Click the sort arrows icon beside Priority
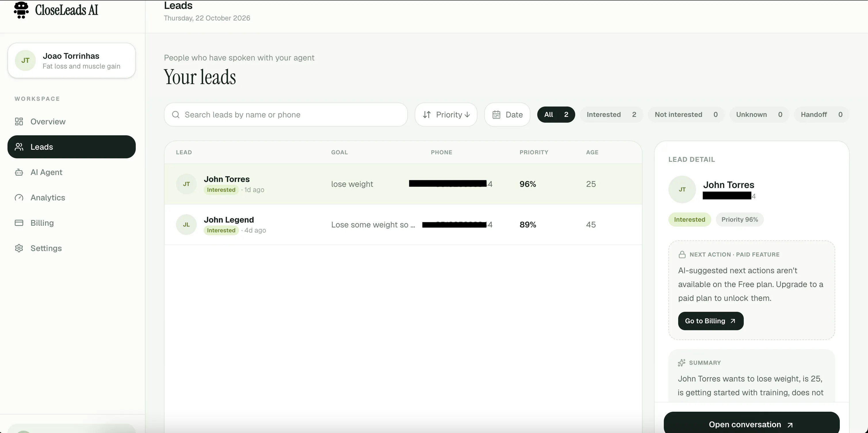 (x=427, y=115)
